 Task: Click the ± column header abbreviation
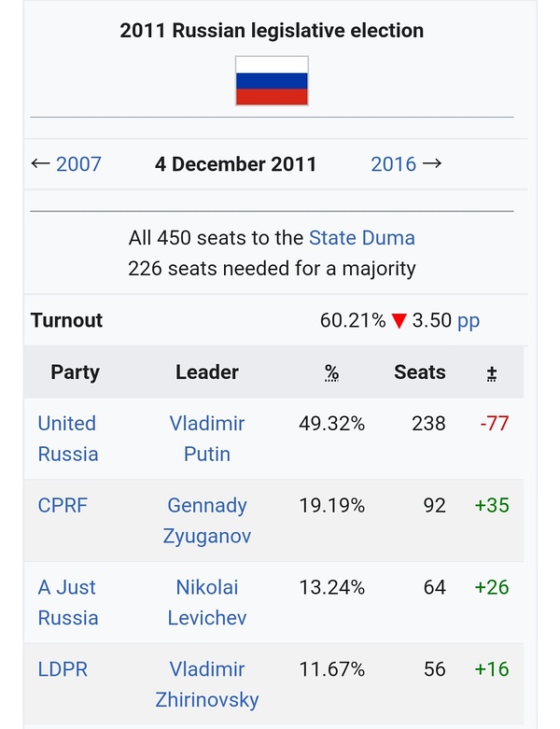click(492, 372)
